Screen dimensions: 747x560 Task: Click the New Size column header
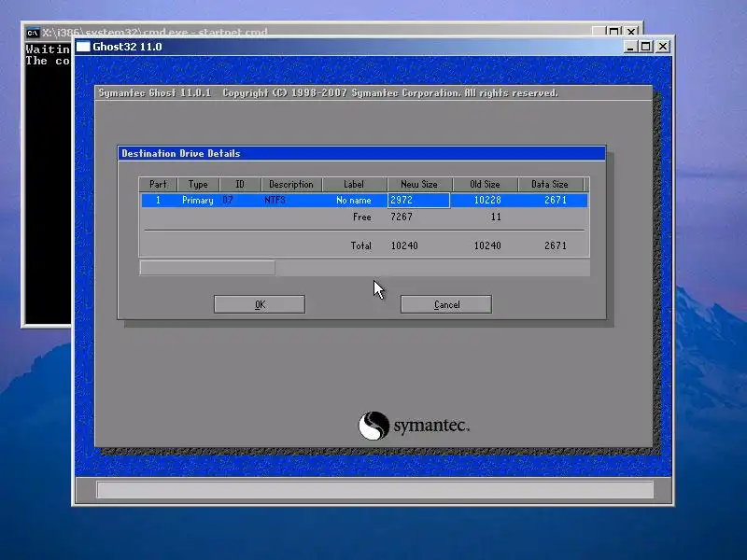419,184
